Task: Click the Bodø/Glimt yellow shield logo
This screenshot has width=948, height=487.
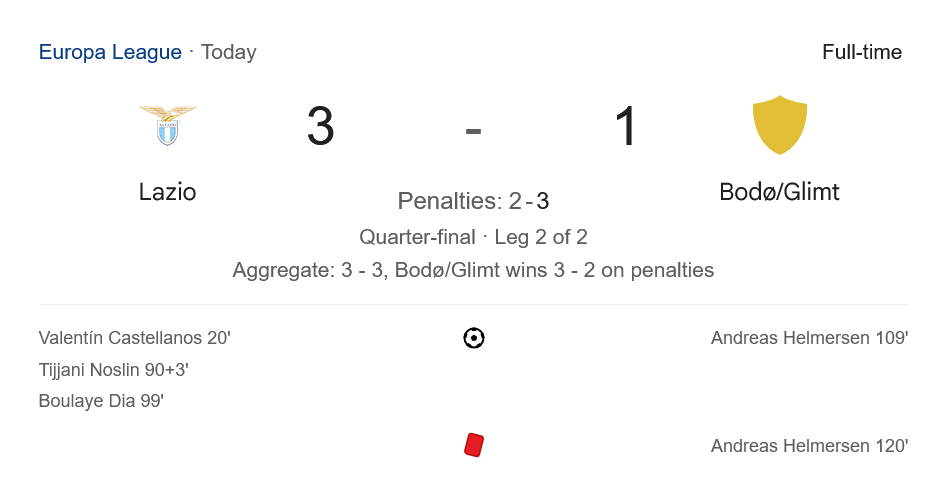Action: pyautogui.click(x=779, y=125)
